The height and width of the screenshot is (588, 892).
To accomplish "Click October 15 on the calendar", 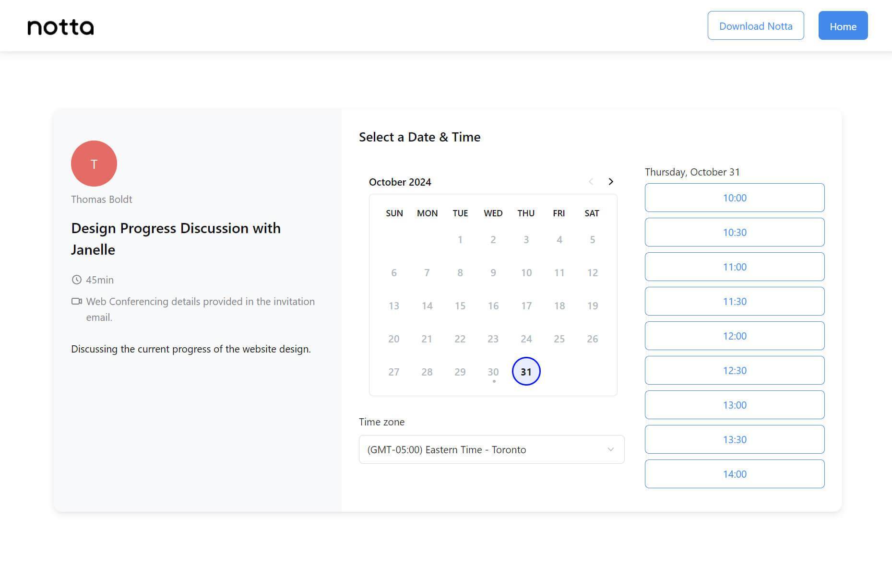I will pyautogui.click(x=460, y=306).
